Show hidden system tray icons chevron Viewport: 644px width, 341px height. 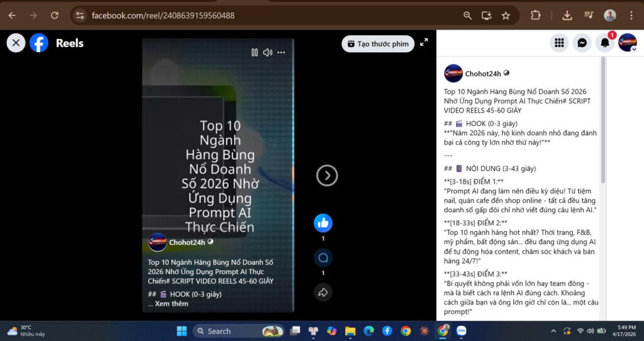[x=553, y=331]
